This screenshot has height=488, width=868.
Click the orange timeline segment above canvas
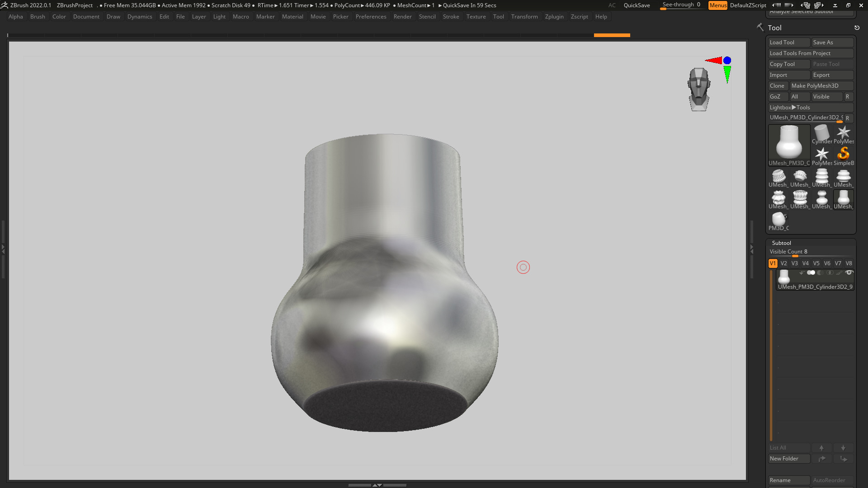tap(612, 35)
